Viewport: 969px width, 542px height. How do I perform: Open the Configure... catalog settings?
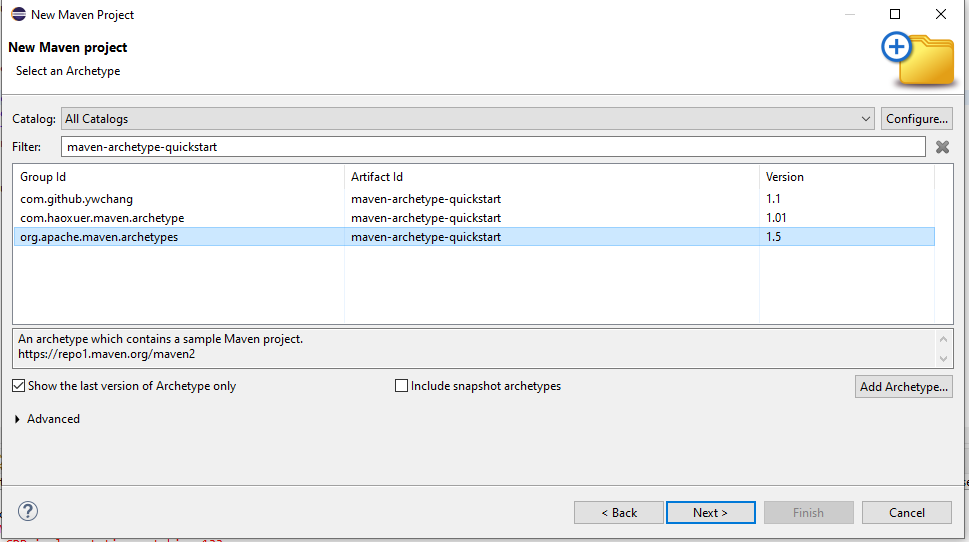(916, 119)
